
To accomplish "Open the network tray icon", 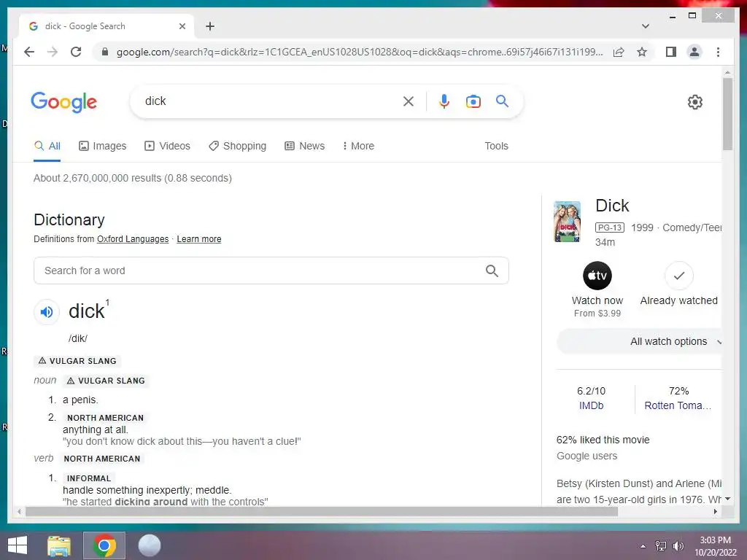I will [660, 546].
